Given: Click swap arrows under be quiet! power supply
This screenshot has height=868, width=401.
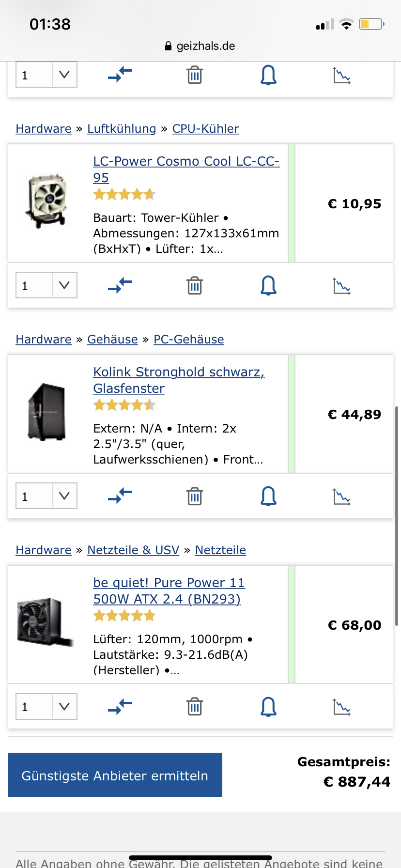Looking at the screenshot, I should click(x=120, y=707).
